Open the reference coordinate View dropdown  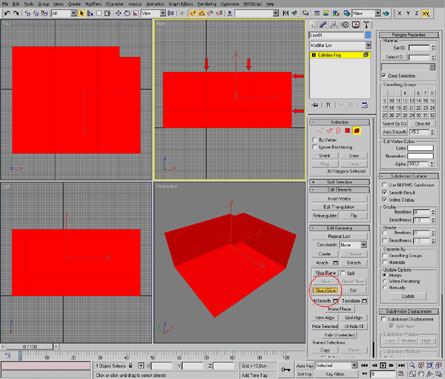coord(153,13)
